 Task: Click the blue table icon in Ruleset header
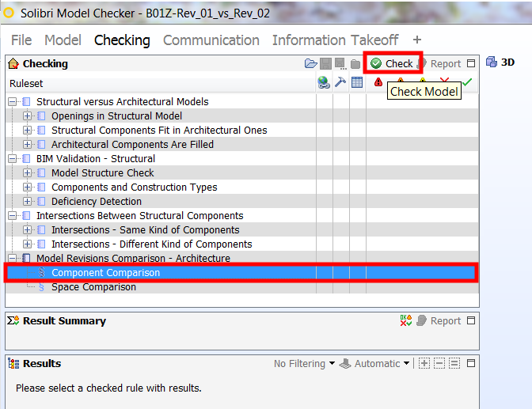coord(357,82)
